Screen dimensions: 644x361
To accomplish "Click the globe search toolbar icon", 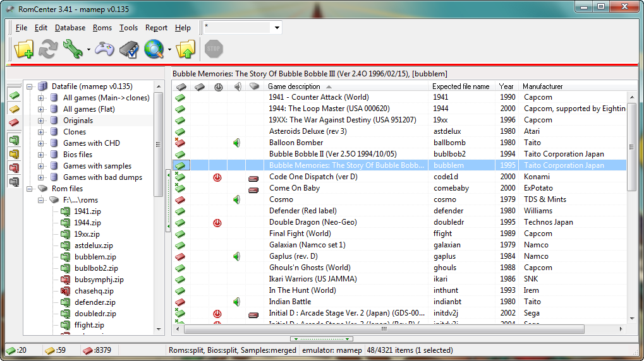I will pos(154,49).
